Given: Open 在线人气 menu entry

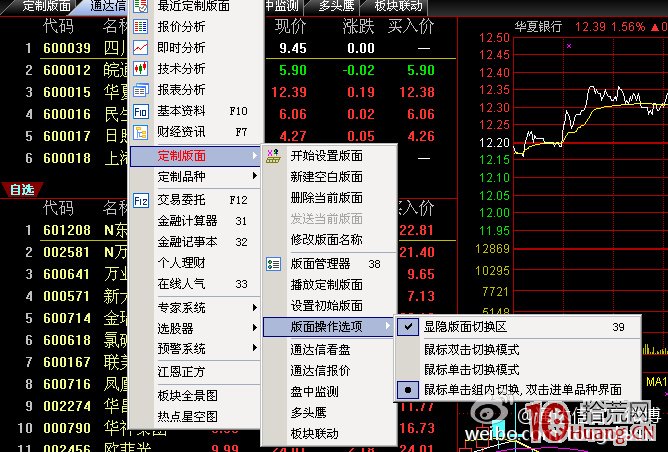Looking at the screenshot, I should click(x=181, y=284).
